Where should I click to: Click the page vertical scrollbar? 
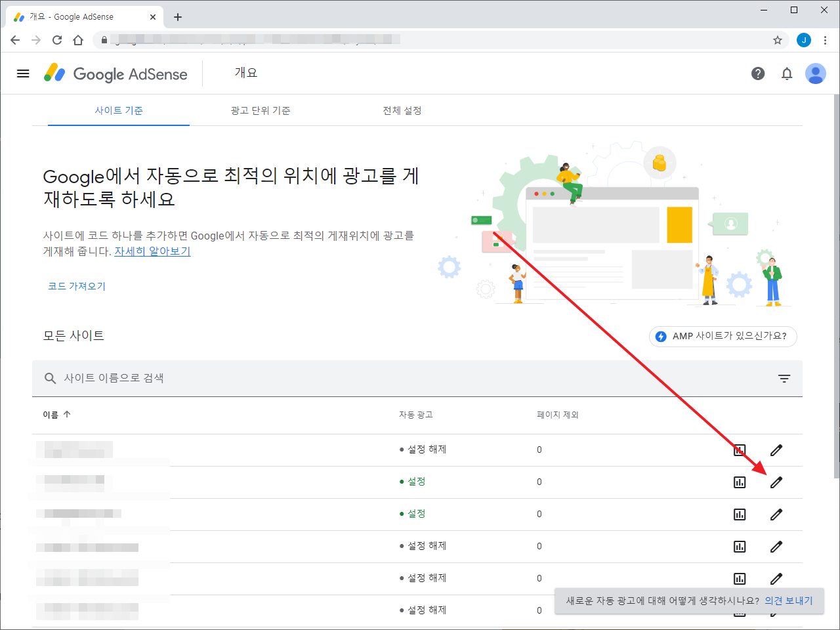[836, 286]
